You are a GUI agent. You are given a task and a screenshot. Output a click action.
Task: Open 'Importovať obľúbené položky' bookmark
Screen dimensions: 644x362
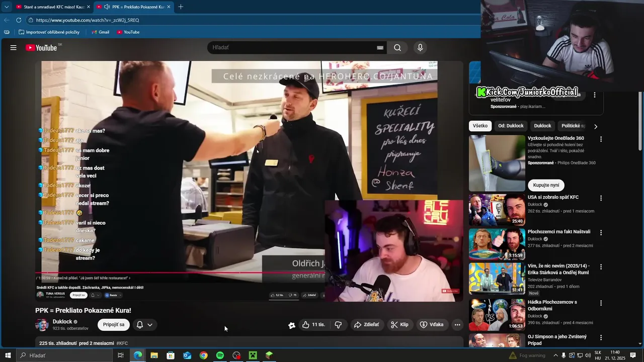(x=49, y=32)
